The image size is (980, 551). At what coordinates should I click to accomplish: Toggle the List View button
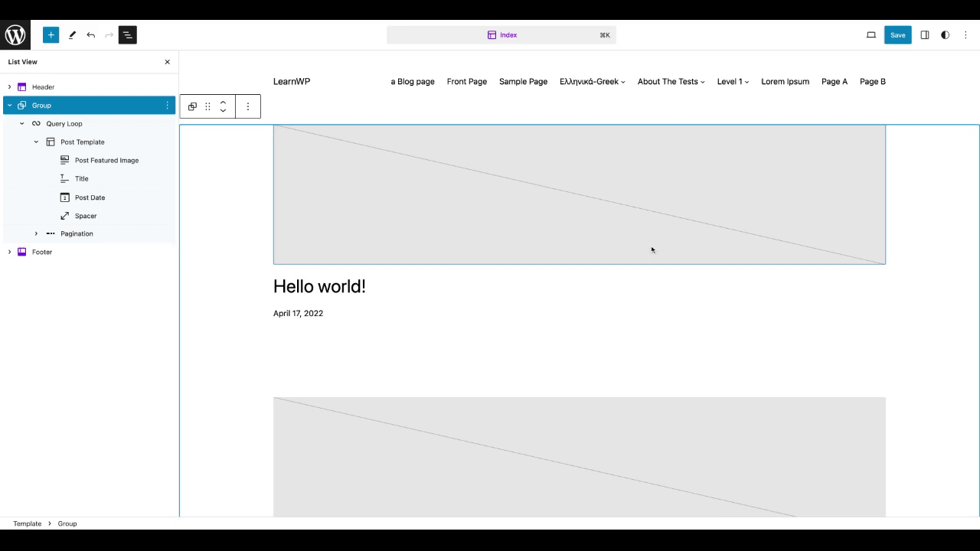click(128, 34)
